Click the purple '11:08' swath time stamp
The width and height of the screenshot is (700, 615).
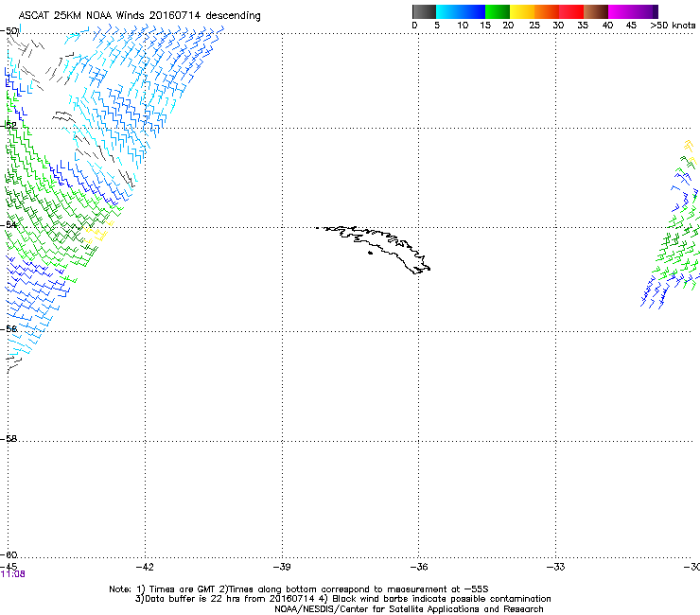pyautogui.click(x=12, y=574)
